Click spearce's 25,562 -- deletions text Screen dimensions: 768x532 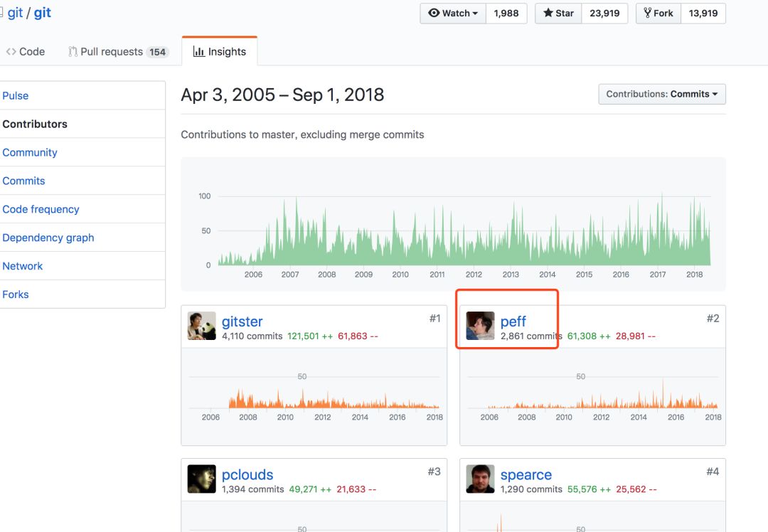[x=636, y=489]
